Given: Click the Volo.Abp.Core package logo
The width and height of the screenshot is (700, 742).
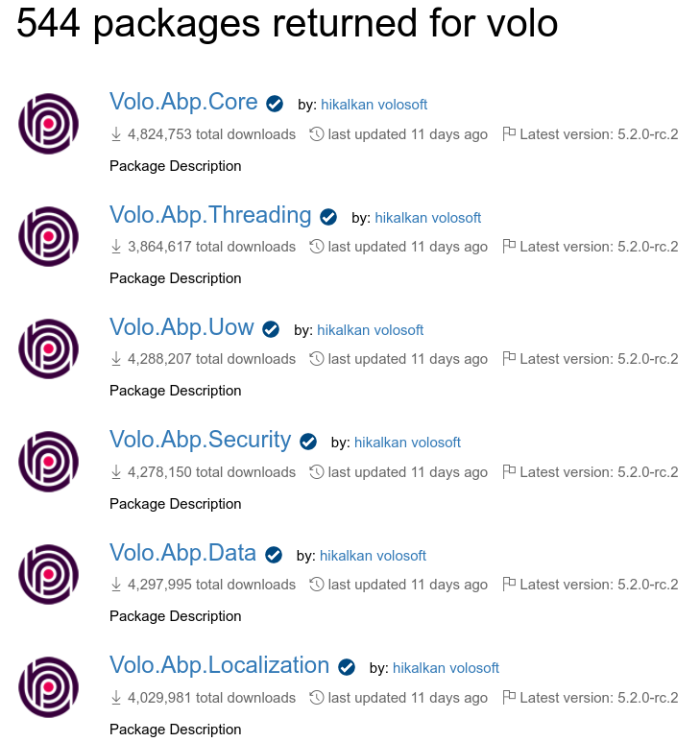Looking at the screenshot, I should pos(48,123).
